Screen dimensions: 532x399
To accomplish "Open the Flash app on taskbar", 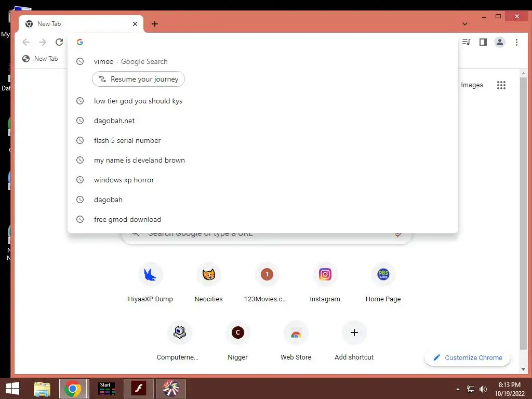I will (x=138, y=389).
